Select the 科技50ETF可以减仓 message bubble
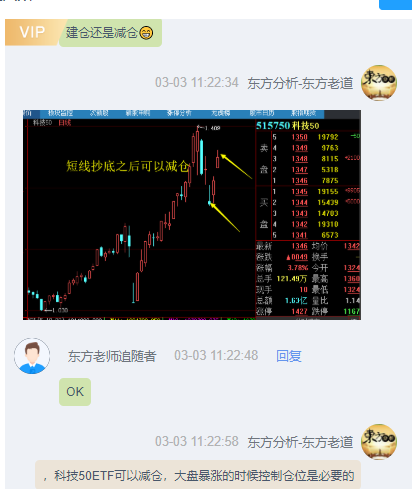Image resolution: width=412 pixels, height=489 pixels. pos(198,475)
